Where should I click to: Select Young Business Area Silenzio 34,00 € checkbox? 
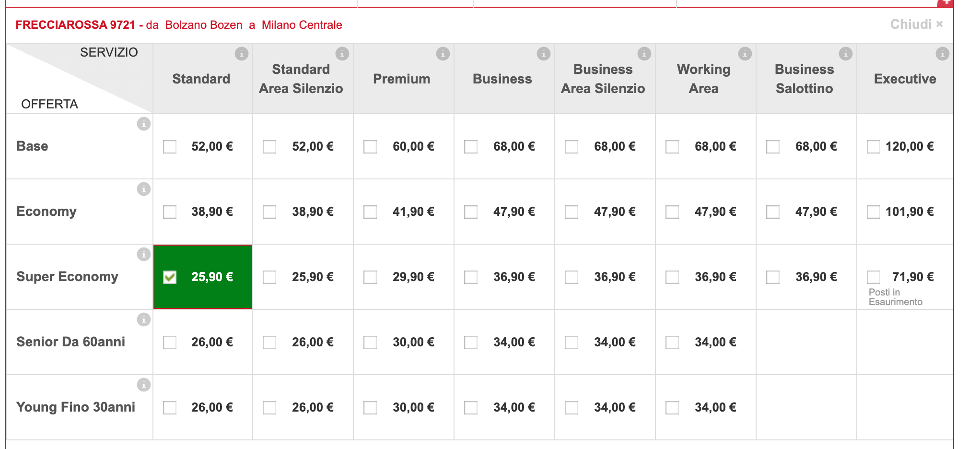[x=572, y=408]
